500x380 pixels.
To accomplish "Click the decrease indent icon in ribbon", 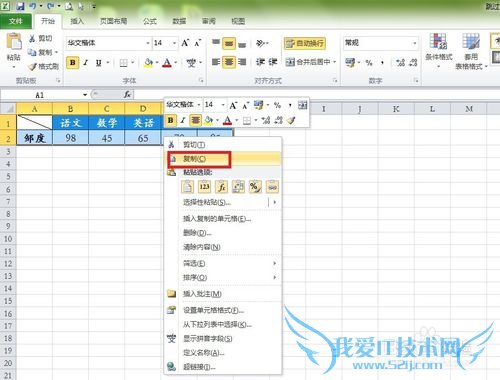I will (260, 62).
